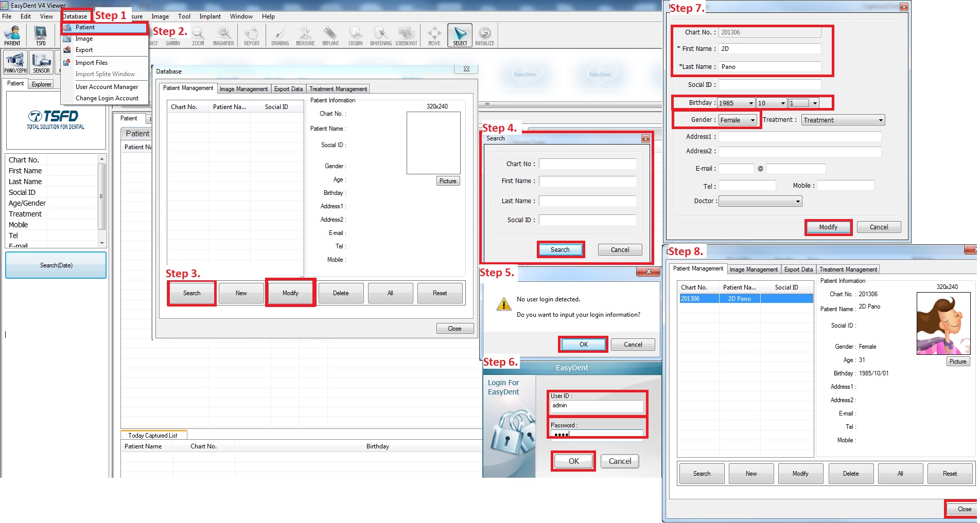Click the SENSOR capture icon
The width and height of the screenshot is (980, 523).
pos(42,63)
